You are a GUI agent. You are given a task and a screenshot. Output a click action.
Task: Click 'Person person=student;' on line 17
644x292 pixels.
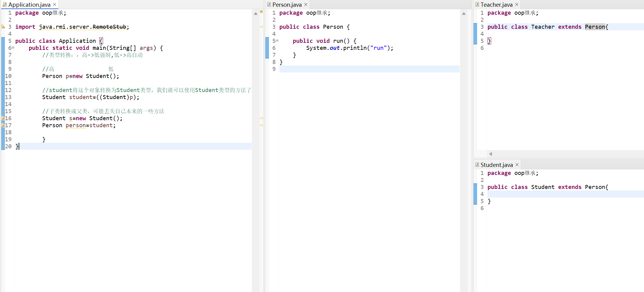coord(79,125)
